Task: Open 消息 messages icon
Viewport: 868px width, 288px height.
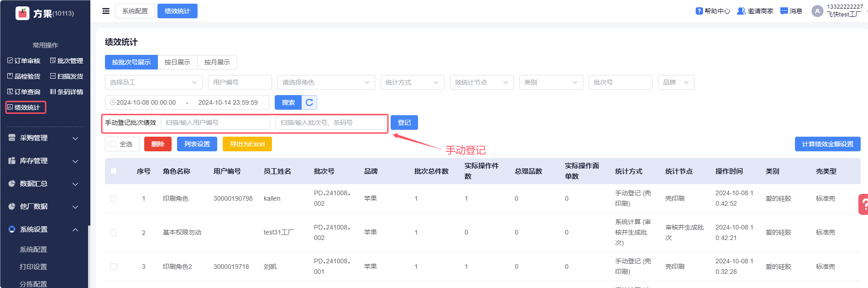Action: click(784, 11)
